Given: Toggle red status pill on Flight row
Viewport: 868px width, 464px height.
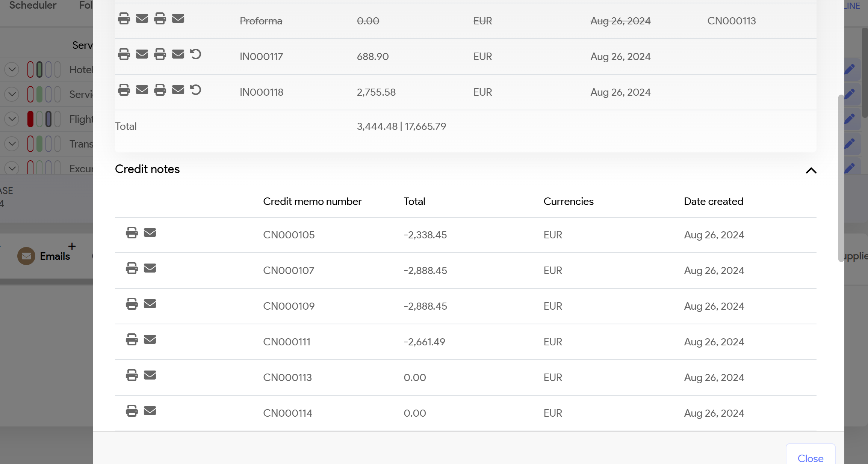Looking at the screenshot, I should pos(30,119).
